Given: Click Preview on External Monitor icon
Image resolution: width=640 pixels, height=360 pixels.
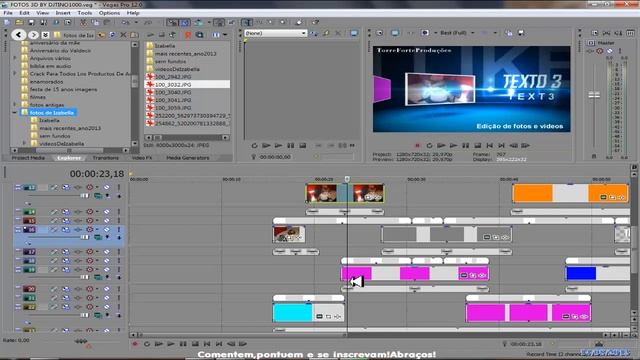Looking at the screenshot, I should [x=395, y=33].
